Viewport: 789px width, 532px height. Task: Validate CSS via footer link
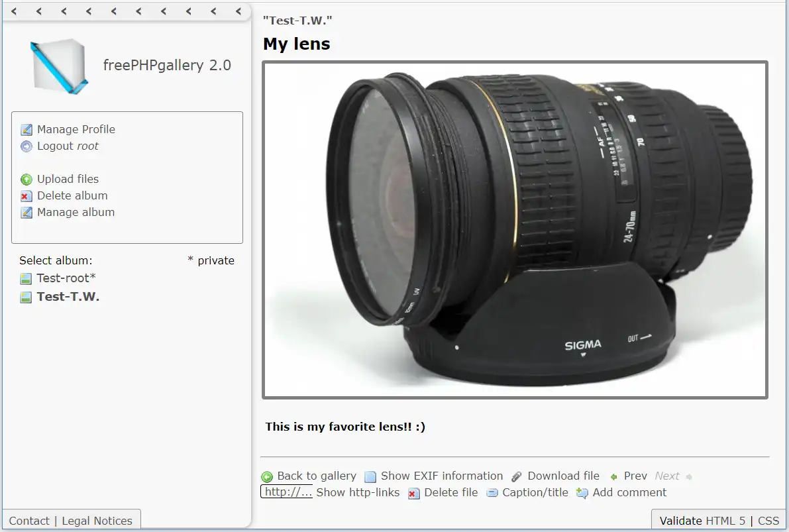(x=768, y=521)
